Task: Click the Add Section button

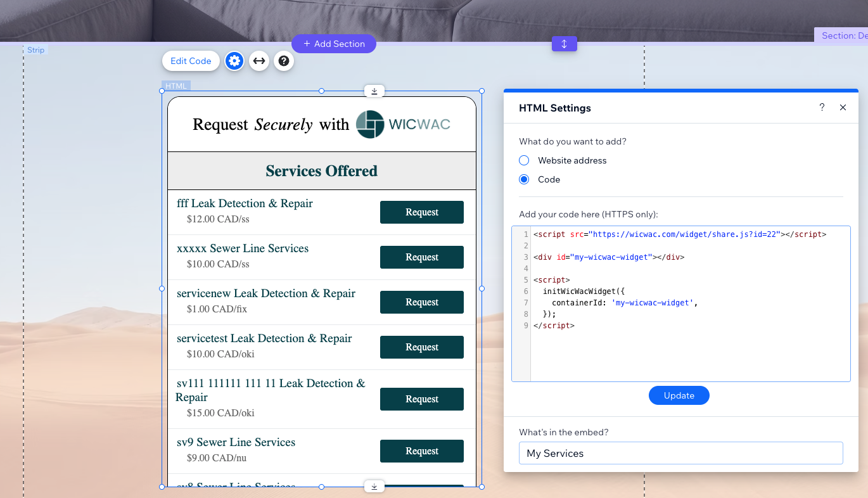Action: [x=334, y=43]
